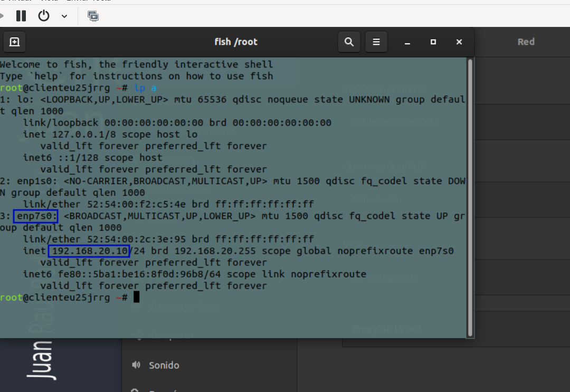The width and height of the screenshot is (570, 392).
Task: Close the fish terminal window
Action: click(459, 42)
